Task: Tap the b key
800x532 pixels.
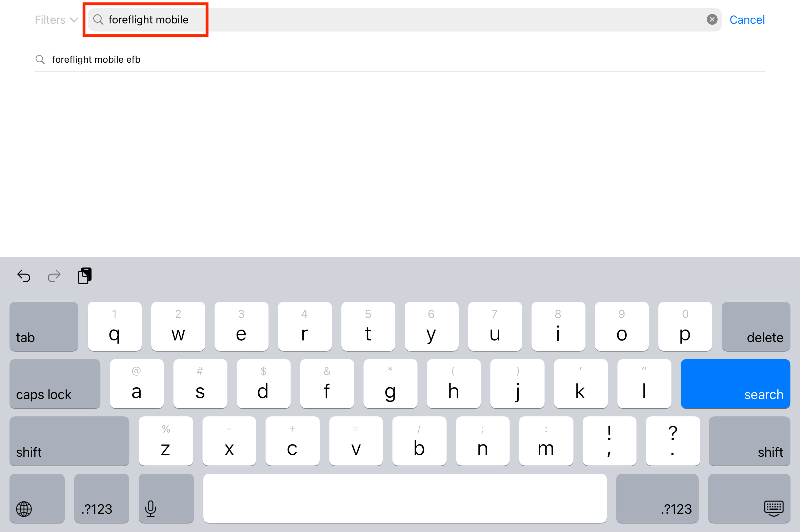Action: click(420, 441)
